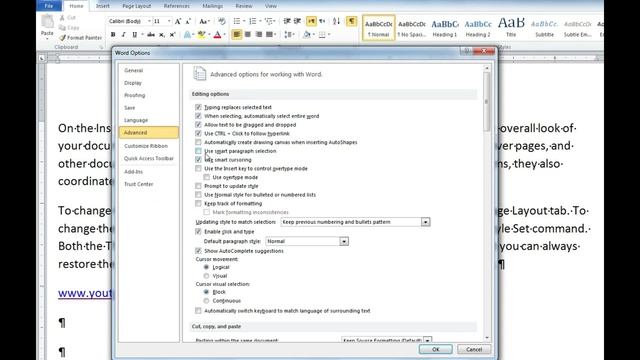640x360 pixels.
Task: Open the font name Calibri (Body) dropdown
Action: click(x=149, y=21)
